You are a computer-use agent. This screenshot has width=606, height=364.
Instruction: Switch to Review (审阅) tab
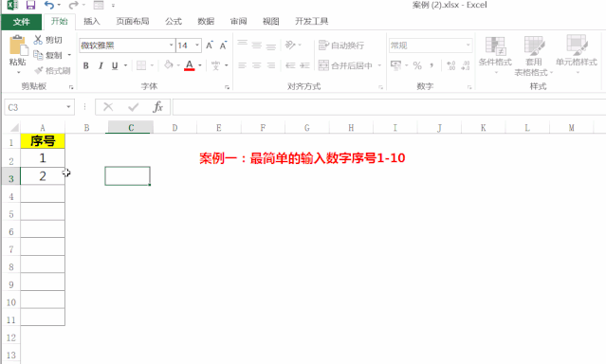point(238,21)
